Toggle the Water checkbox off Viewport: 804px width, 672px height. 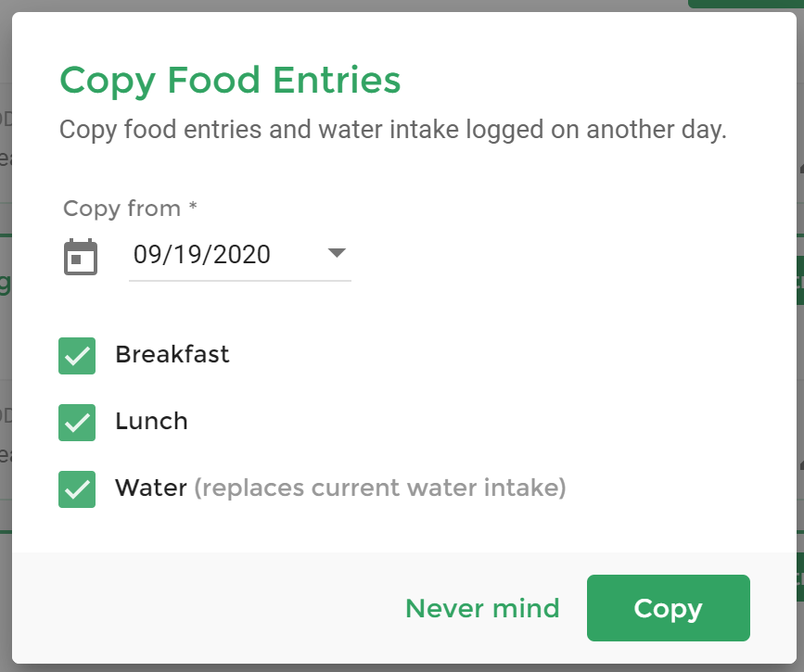tap(77, 489)
